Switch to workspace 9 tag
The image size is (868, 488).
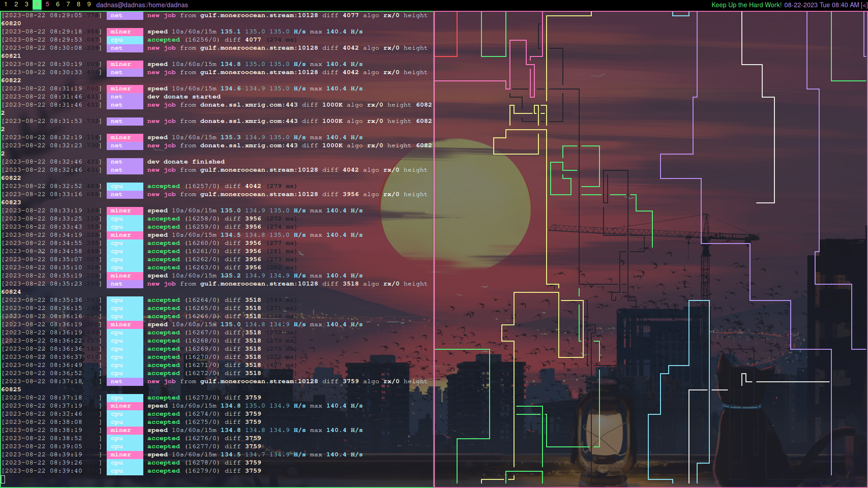(89, 5)
